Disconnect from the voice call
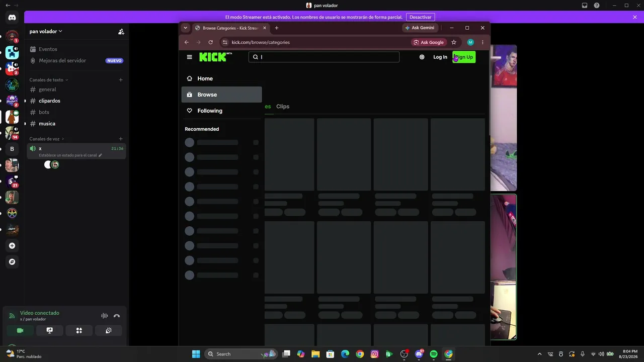The height and width of the screenshot is (362, 644). click(117, 316)
